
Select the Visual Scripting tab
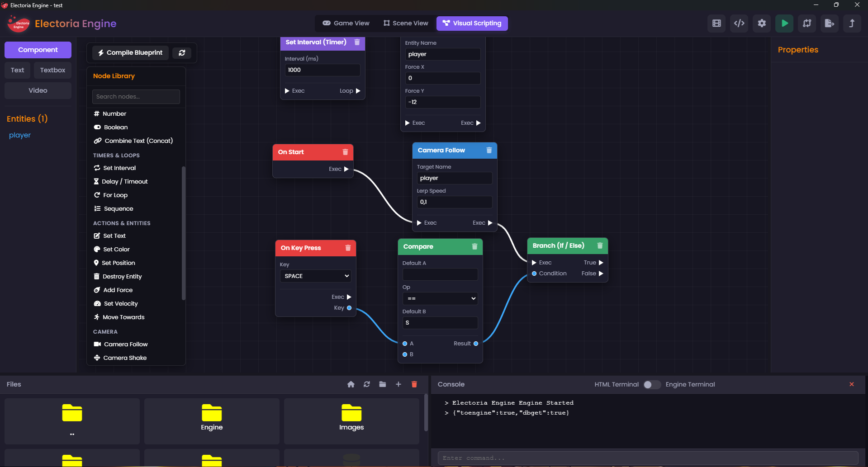472,24
